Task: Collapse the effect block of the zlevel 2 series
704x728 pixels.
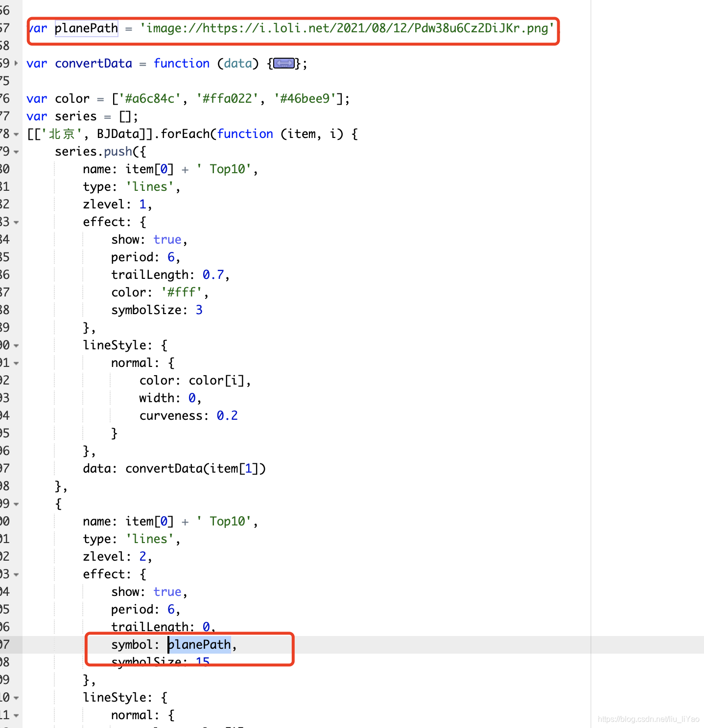Action: tap(16, 575)
